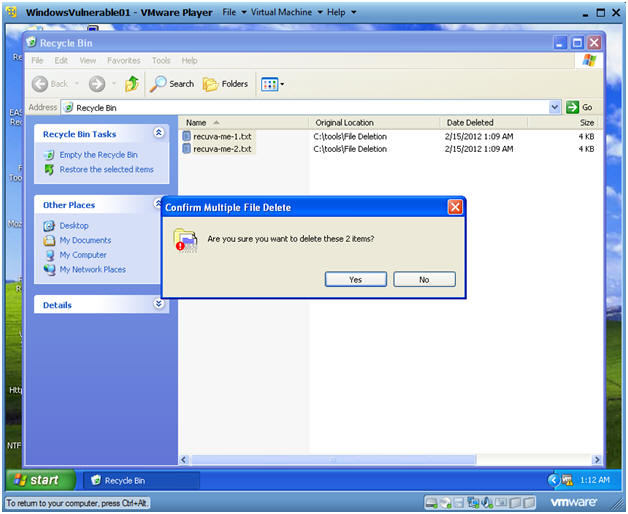This screenshot has width=628, height=514.
Task: Click the Recycle Bin title bar icon
Action: coord(31,42)
